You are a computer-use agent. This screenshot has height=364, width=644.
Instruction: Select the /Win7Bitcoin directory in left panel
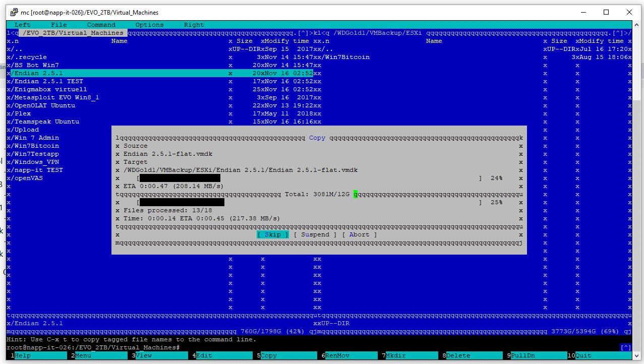point(35,146)
